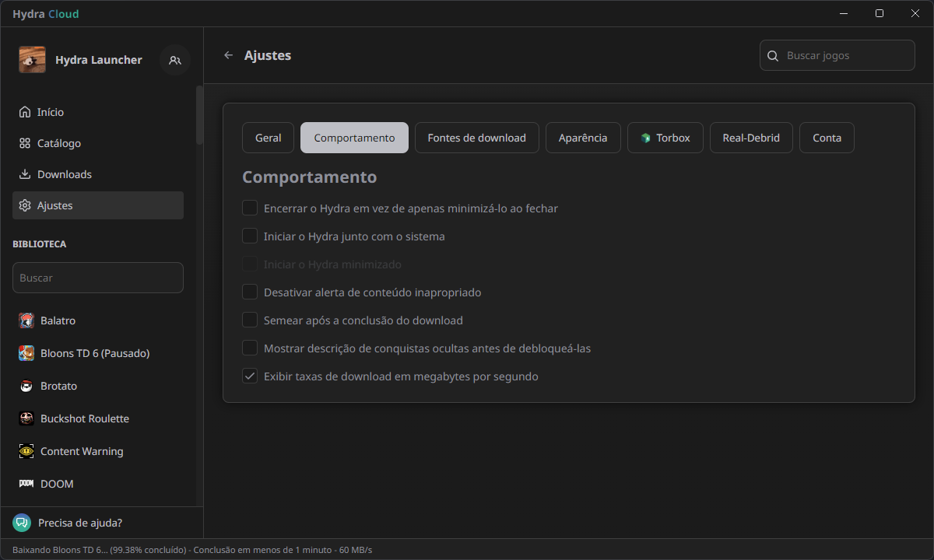This screenshot has width=934, height=560.
Task: Open the Torbox settings tab
Action: [665, 138]
